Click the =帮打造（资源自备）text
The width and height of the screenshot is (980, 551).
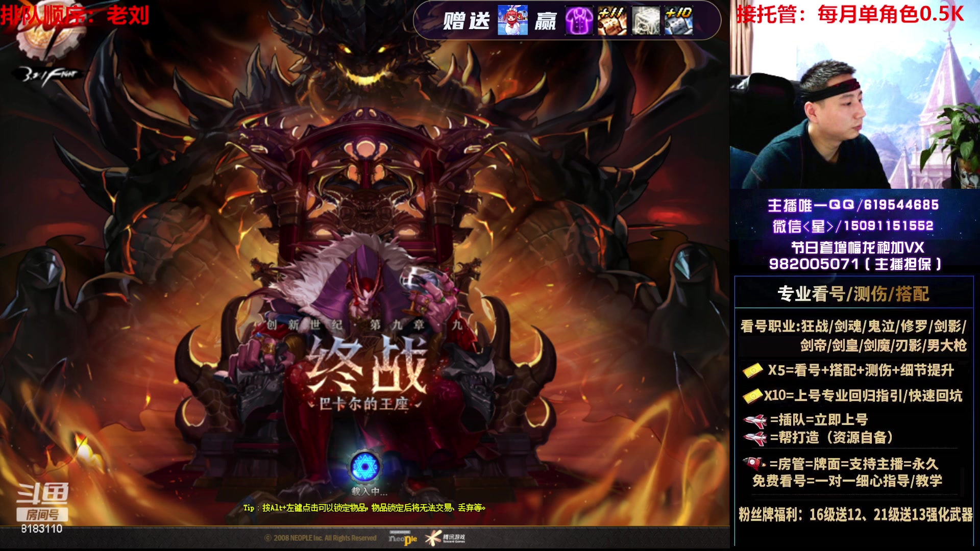point(832,437)
